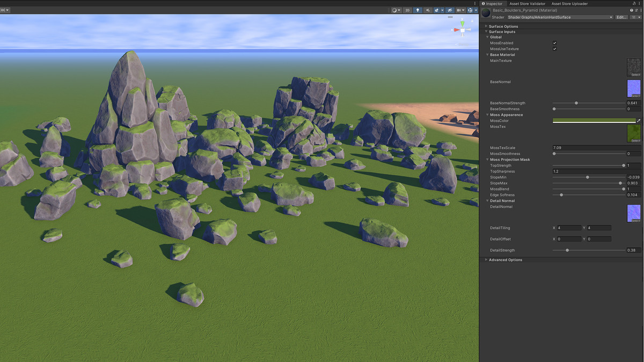Collapse Global section

[x=487, y=37]
